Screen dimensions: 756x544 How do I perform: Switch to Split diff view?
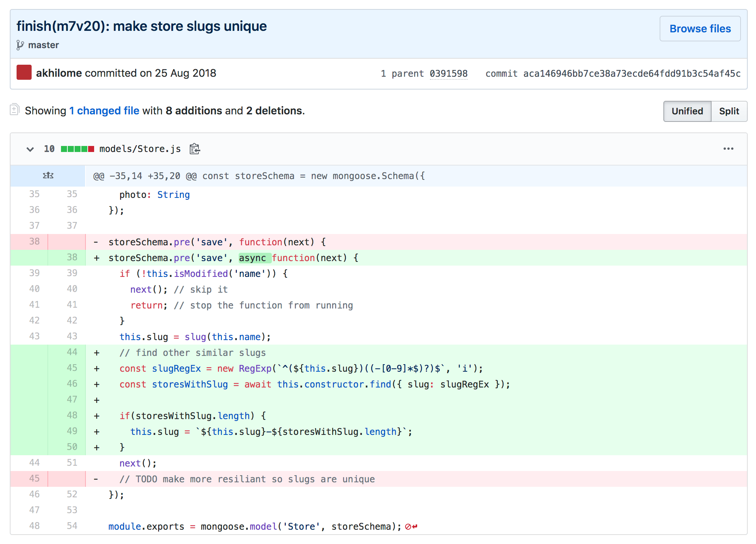(x=729, y=111)
